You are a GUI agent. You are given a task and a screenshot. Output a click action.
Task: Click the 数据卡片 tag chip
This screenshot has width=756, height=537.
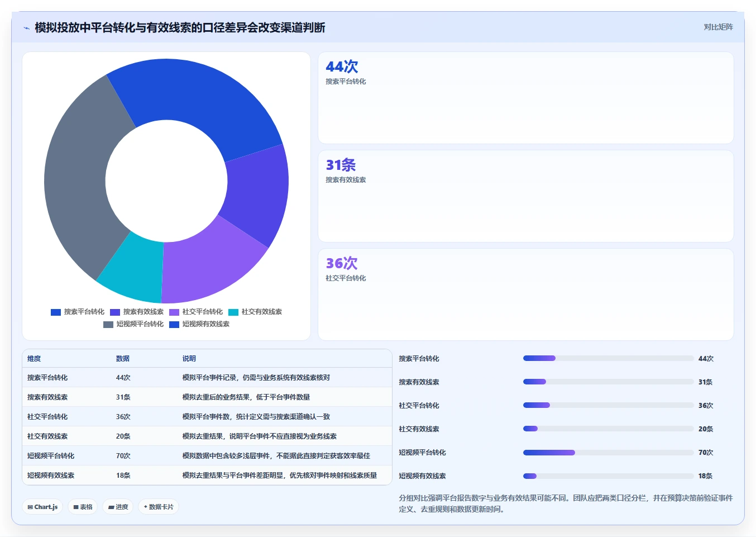tap(159, 507)
